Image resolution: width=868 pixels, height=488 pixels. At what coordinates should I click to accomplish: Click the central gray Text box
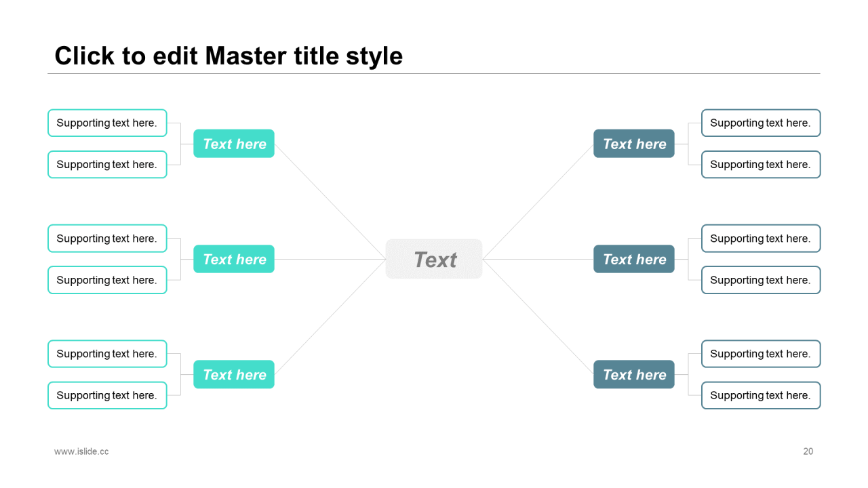pos(434,259)
